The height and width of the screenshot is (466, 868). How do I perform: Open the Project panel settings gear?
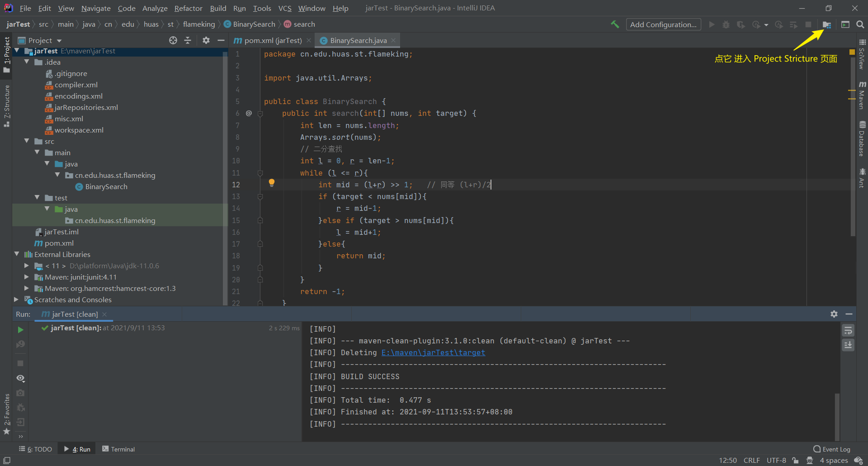click(x=206, y=40)
